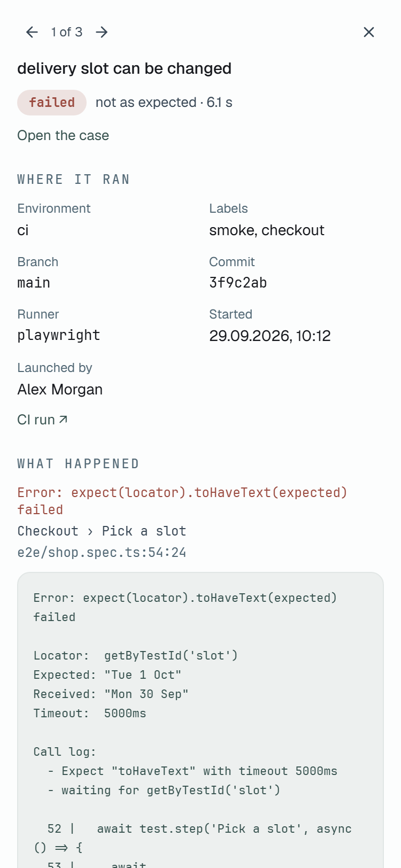Close the test detail panel
The height and width of the screenshot is (868, 401).
tap(369, 32)
